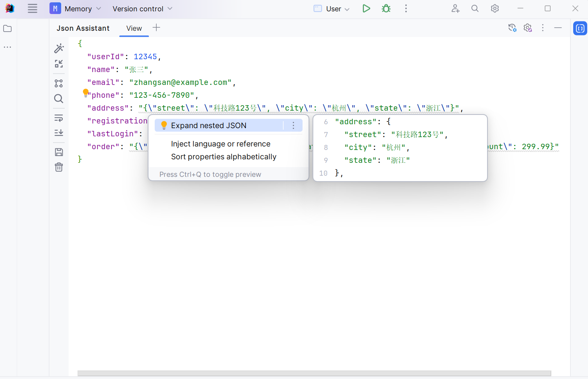
Task: Switch to the View tab
Action: pyautogui.click(x=134, y=28)
